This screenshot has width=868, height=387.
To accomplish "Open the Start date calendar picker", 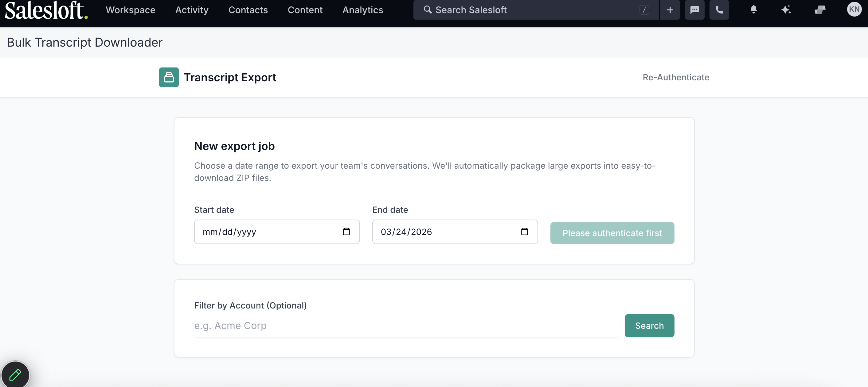I will pyautogui.click(x=346, y=232).
